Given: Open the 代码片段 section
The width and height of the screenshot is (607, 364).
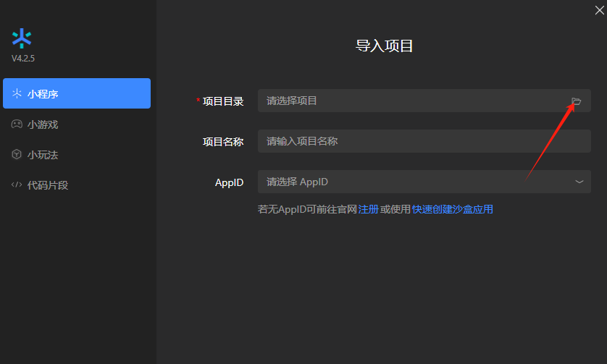Looking at the screenshot, I should (48, 185).
